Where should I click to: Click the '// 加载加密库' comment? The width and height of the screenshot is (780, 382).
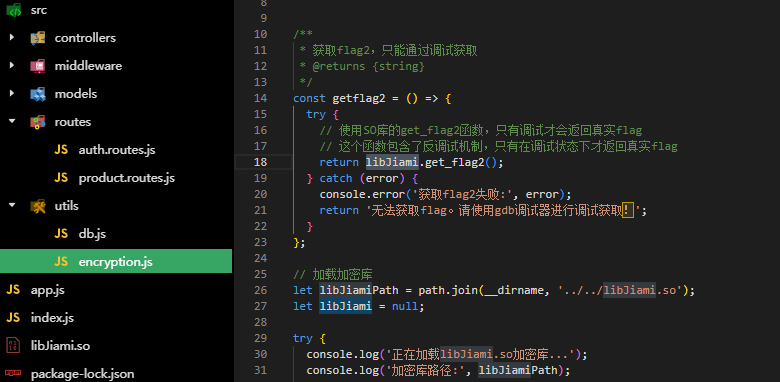pyautogui.click(x=332, y=275)
